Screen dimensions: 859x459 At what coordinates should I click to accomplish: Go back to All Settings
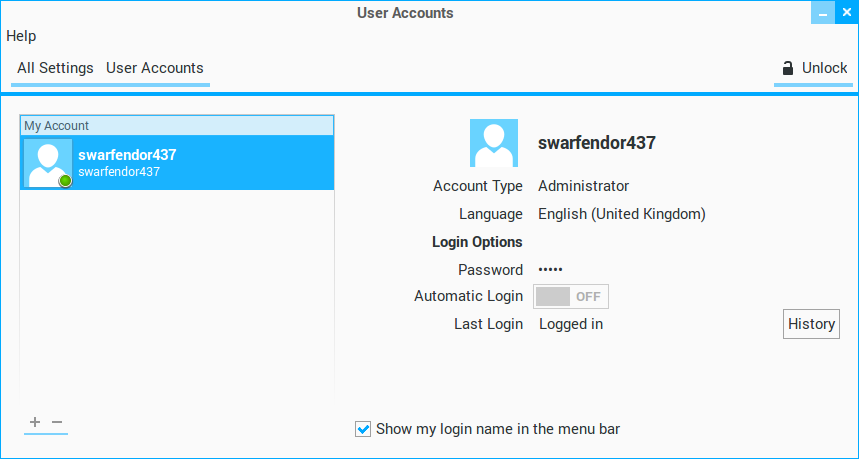click(x=55, y=68)
